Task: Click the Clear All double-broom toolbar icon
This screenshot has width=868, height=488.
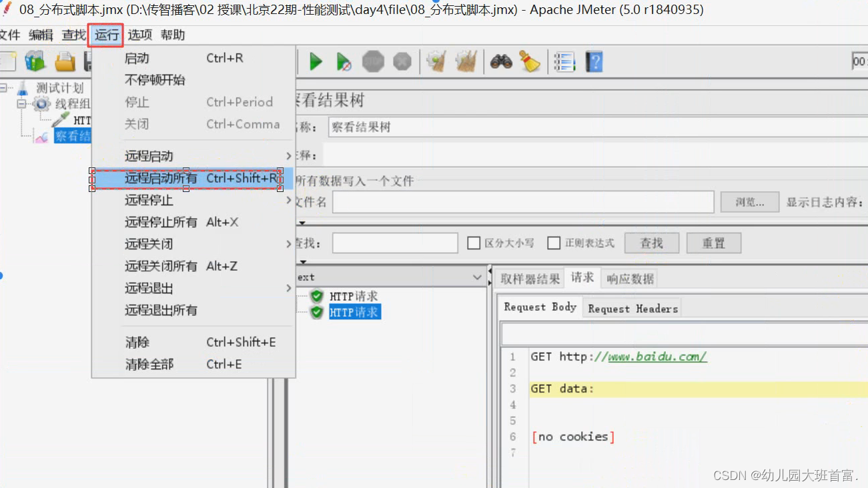Action: pyautogui.click(x=466, y=62)
